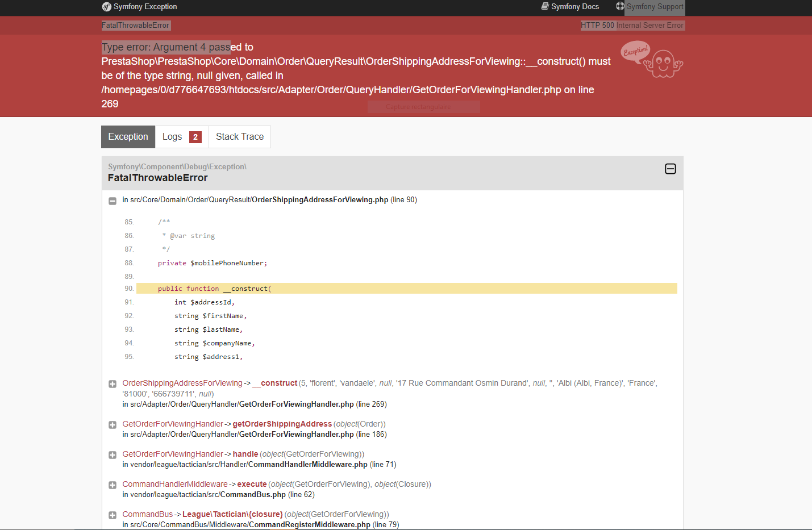The width and height of the screenshot is (812, 530).
Task: Click the lifebuoy icon beside Symfony Support
Action: 620,6
